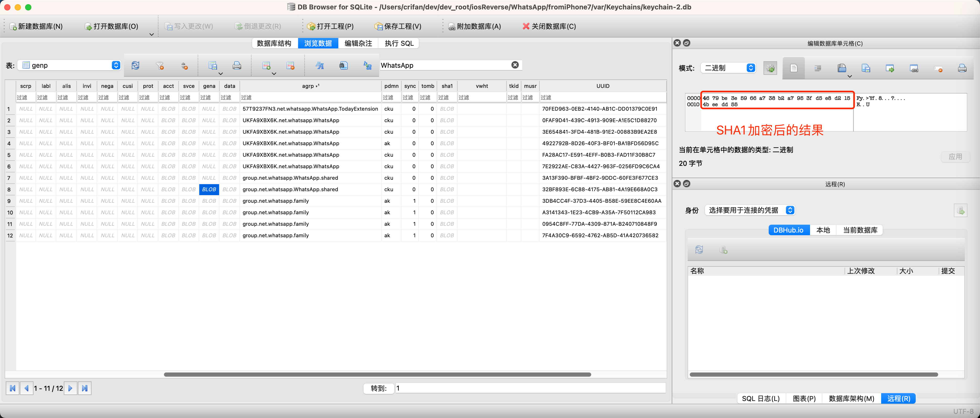Expand the main toolbar overflow chevron
This screenshot has height=418, width=980.
151,34
